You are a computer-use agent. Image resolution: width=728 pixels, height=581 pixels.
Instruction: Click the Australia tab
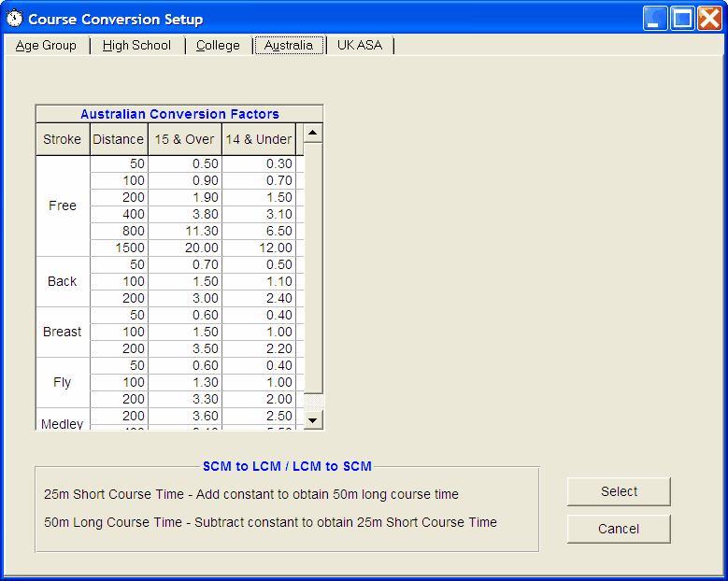pos(289,45)
